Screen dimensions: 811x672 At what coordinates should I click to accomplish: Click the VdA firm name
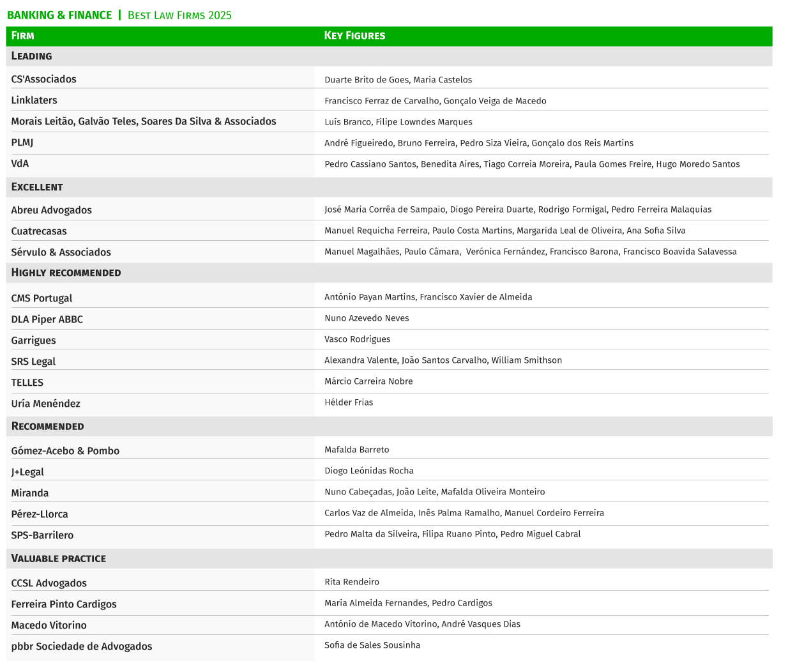click(20, 164)
